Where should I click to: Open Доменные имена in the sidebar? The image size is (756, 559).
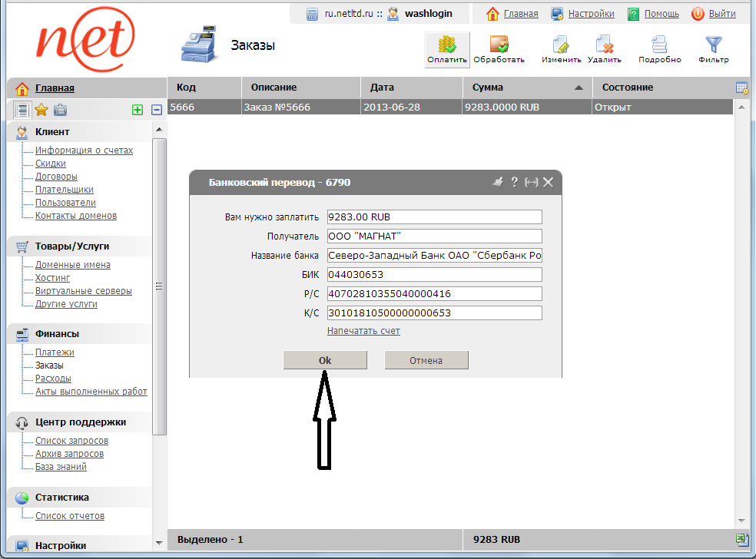[x=72, y=265]
